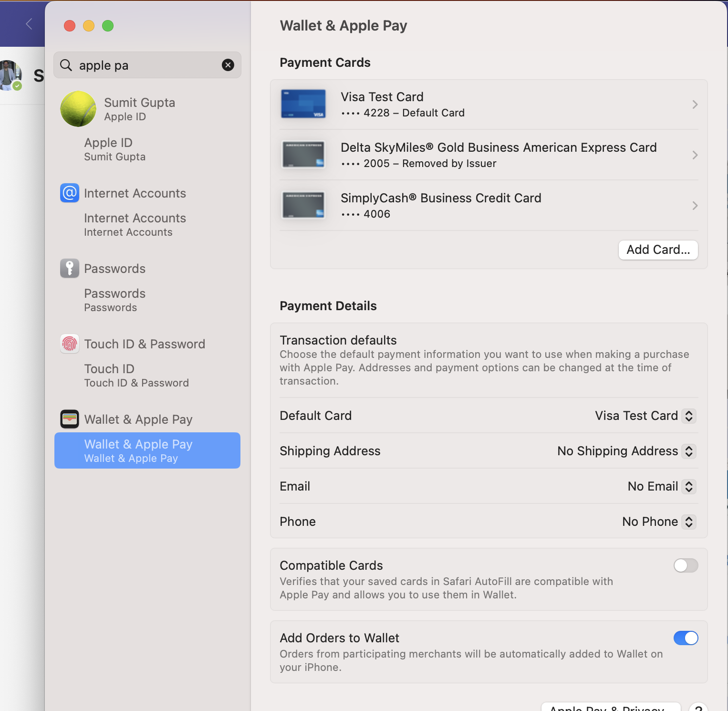Click the Visa Test Card name
The height and width of the screenshot is (711, 728).
(382, 97)
